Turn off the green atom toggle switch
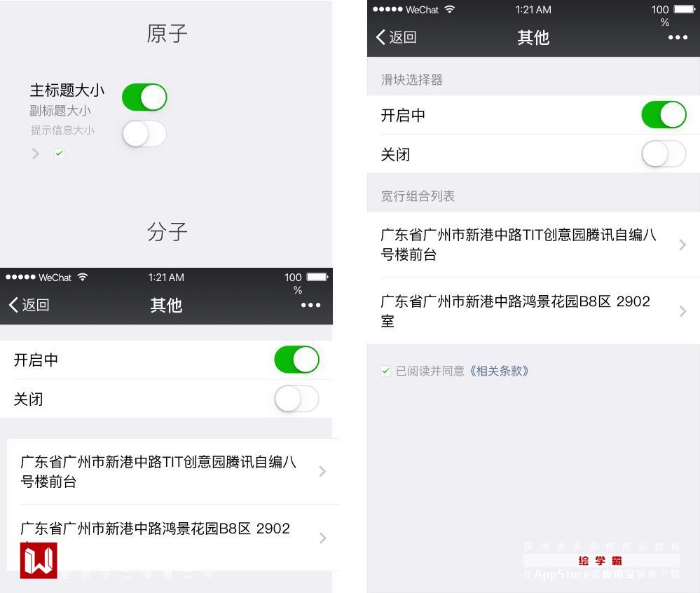 [144, 97]
